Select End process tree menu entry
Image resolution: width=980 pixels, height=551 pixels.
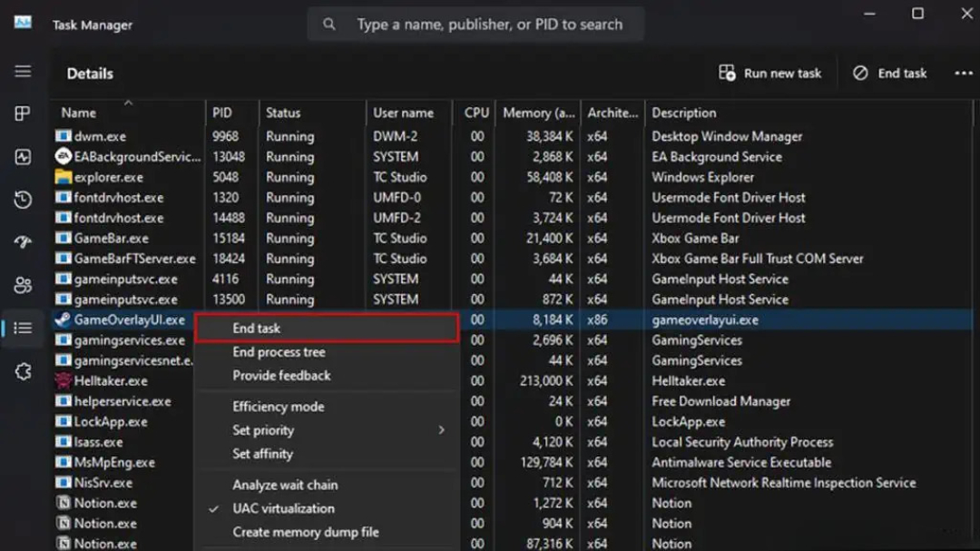(x=279, y=352)
